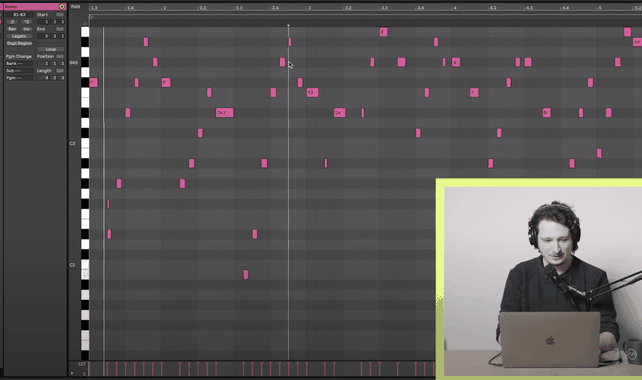Viewport: 642px width, 380px height.
Task: Click the '*2' double-tempo button
Action: click(x=27, y=22)
